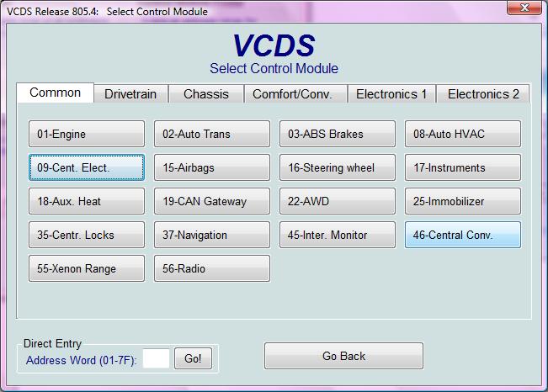Switch to the Common tab

pos(56,93)
